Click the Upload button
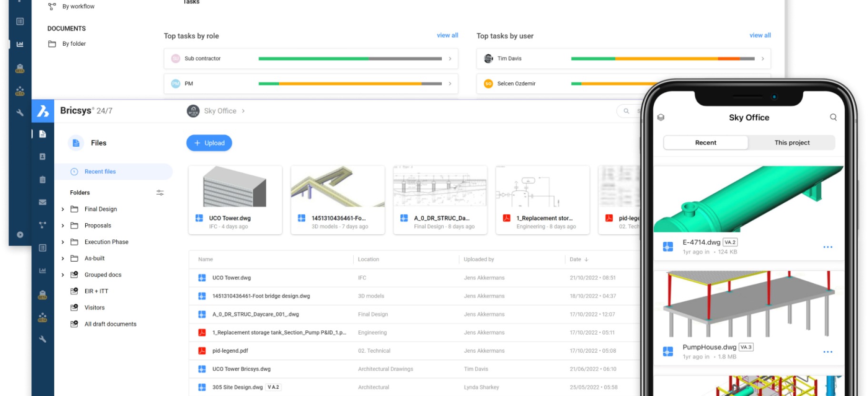 [x=209, y=143]
